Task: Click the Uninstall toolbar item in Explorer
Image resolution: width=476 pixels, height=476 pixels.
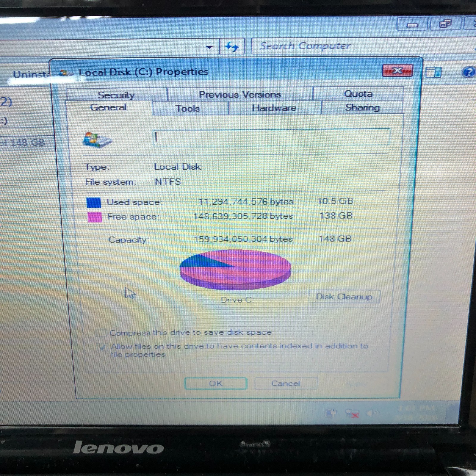Action: click(31, 74)
